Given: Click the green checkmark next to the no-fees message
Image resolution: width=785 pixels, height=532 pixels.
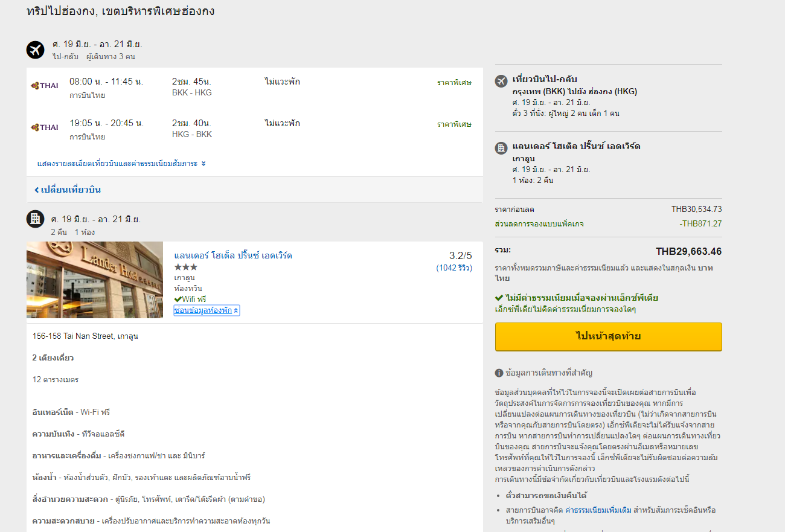Looking at the screenshot, I should 499,298.
